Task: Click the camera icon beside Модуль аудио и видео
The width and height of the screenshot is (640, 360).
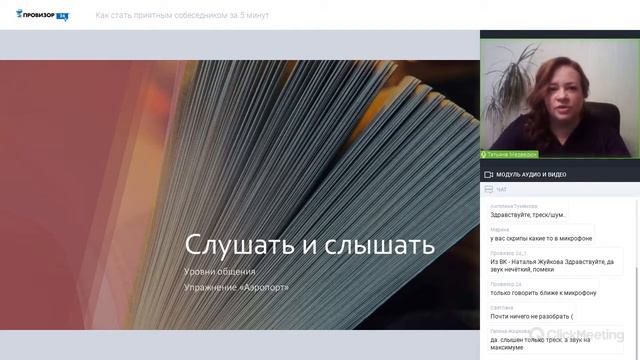Action: click(488, 175)
